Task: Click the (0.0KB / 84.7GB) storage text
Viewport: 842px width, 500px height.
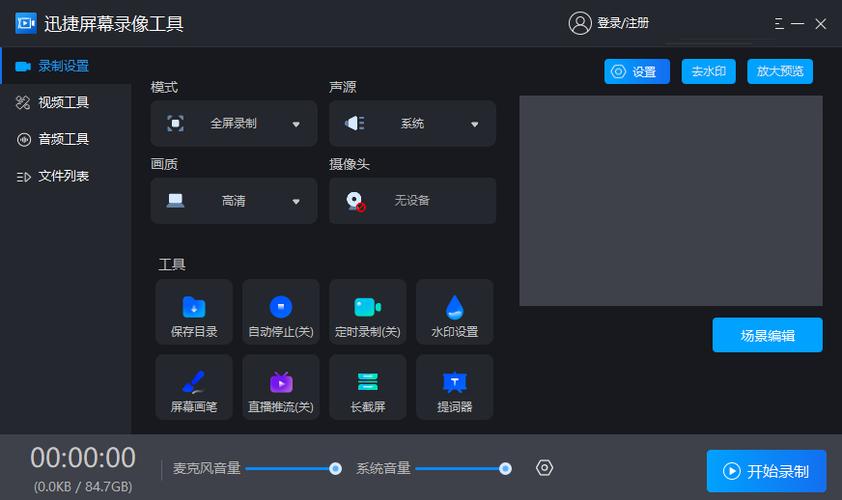Action: point(83,487)
